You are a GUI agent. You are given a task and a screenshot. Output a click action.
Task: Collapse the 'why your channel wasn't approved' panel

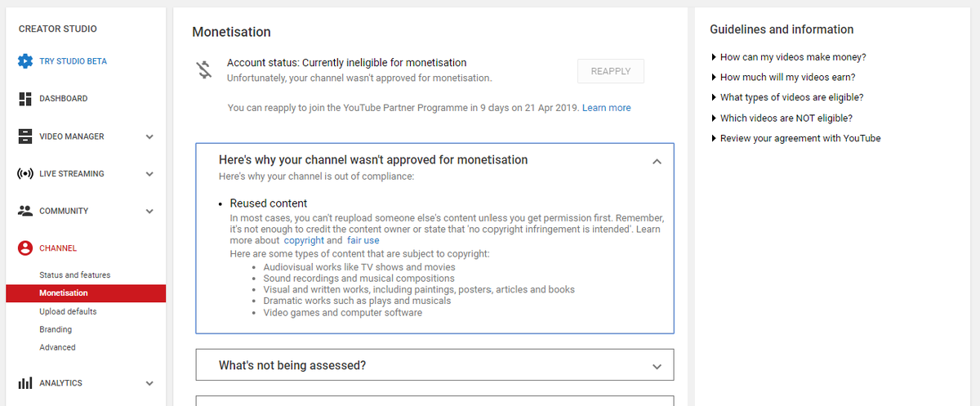point(657,162)
